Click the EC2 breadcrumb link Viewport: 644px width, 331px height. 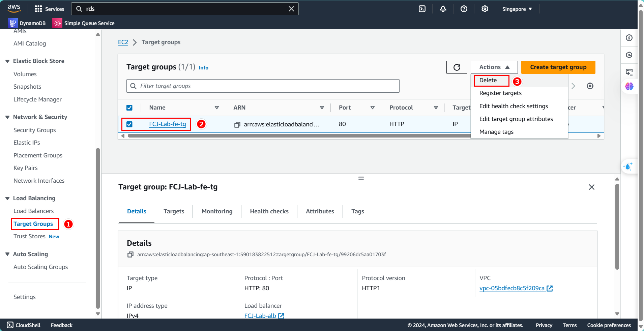(123, 42)
